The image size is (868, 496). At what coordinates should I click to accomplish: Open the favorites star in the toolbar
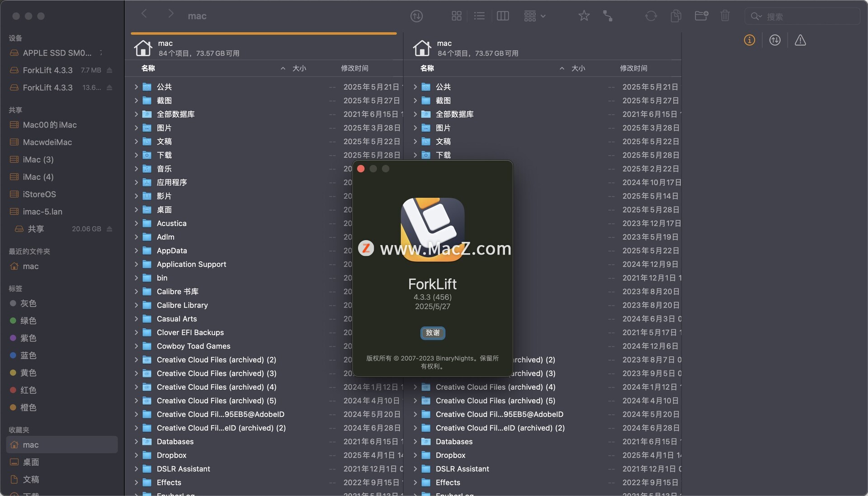(584, 16)
